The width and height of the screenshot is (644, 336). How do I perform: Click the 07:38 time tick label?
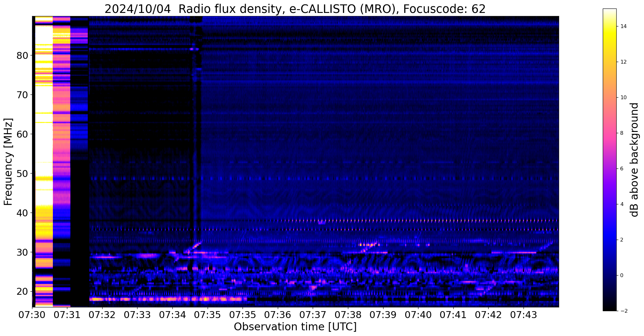pos(348,315)
